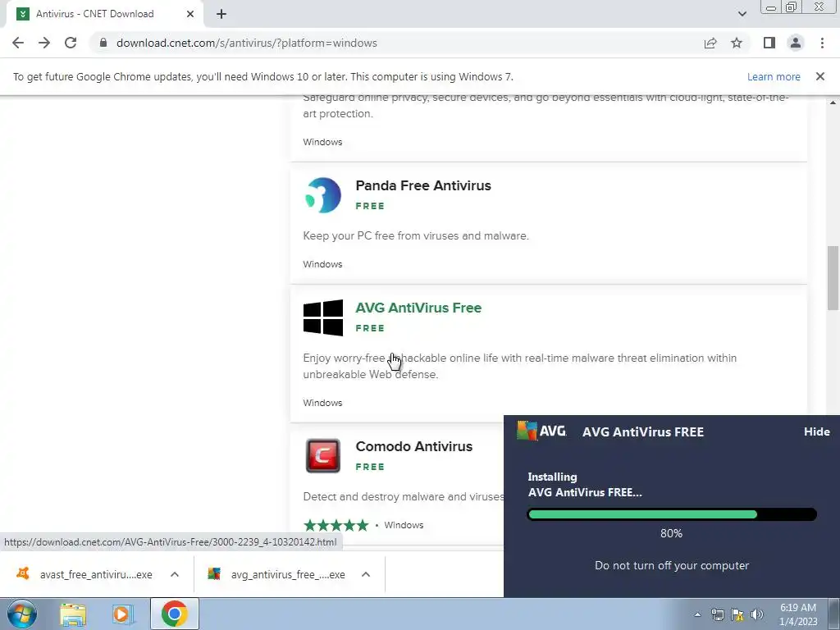Screen dimensions: 840x630
Task: Open the tab search dropdown arrow
Action: tap(742, 14)
